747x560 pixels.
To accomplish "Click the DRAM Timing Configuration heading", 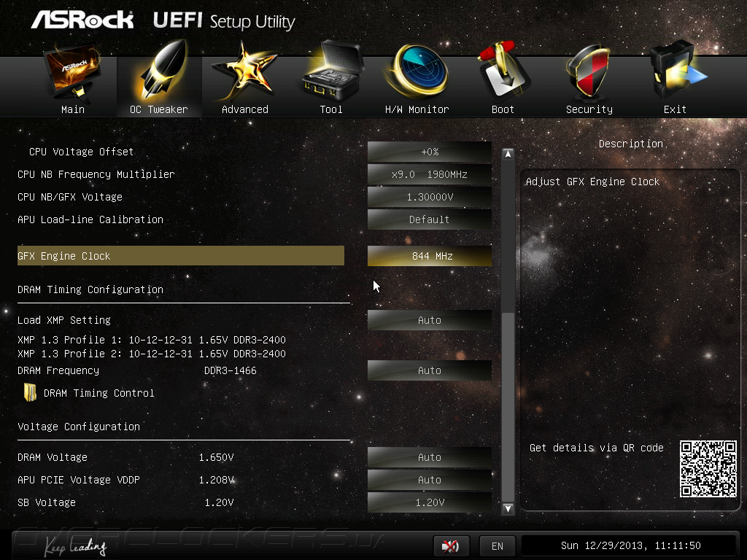I will coord(90,289).
